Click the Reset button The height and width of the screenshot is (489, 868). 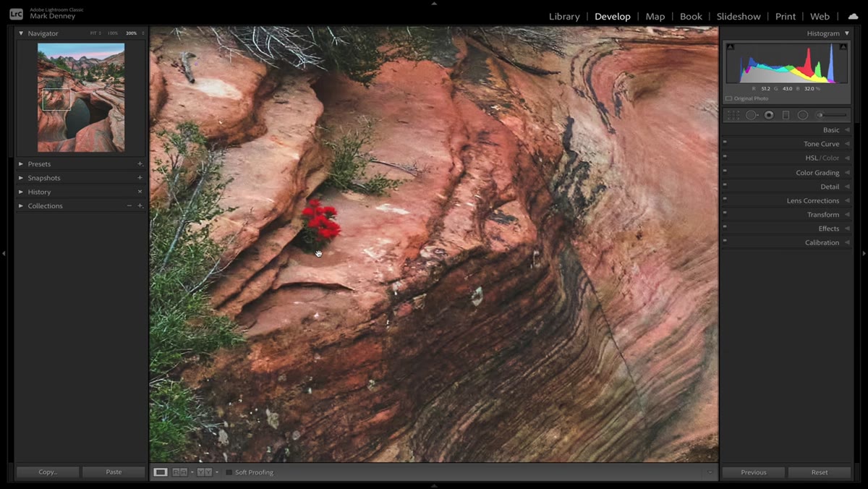point(820,472)
